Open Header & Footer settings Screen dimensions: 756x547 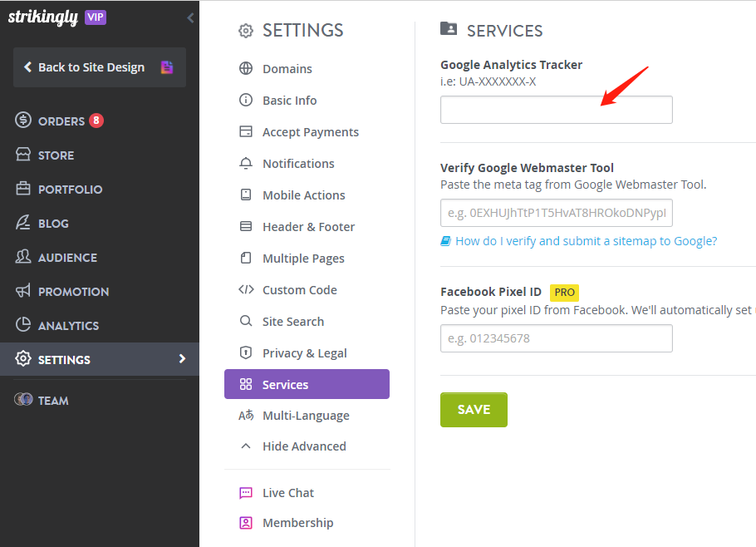308,227
